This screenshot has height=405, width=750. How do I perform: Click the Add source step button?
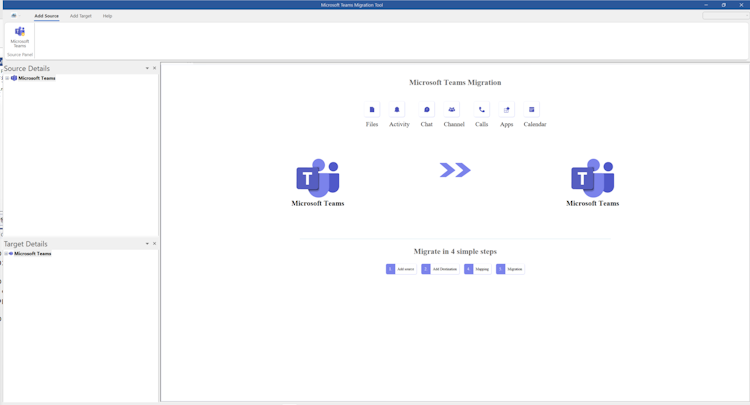tap(401, 269)
